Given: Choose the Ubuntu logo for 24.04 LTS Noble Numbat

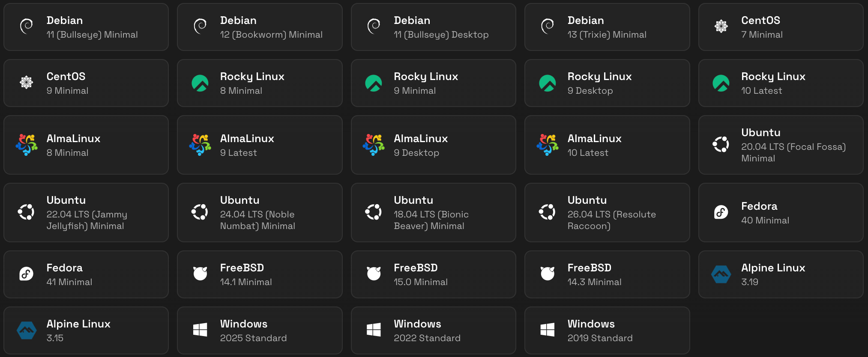Looking at the screenshot, I should [x=200, y=212].
